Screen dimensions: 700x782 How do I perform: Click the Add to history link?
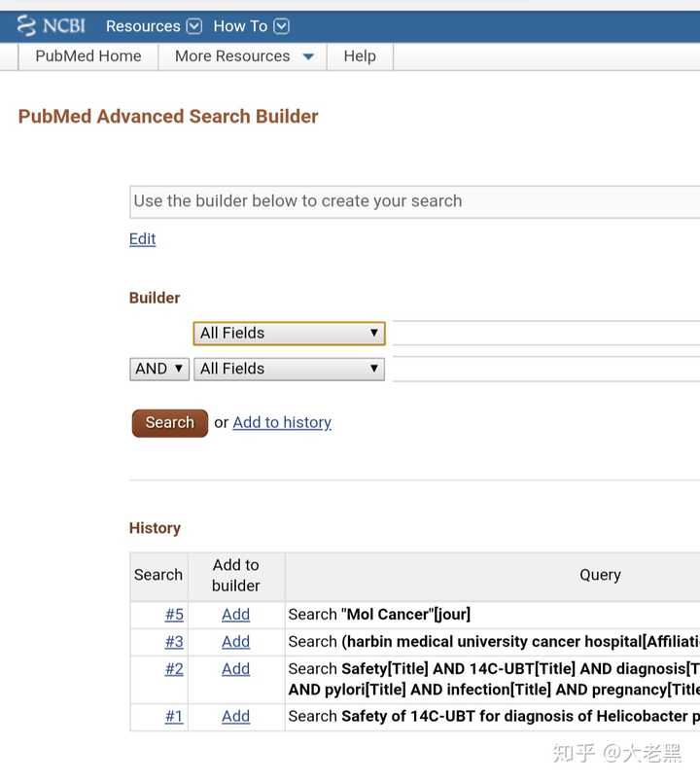click(x=282, y=422)
